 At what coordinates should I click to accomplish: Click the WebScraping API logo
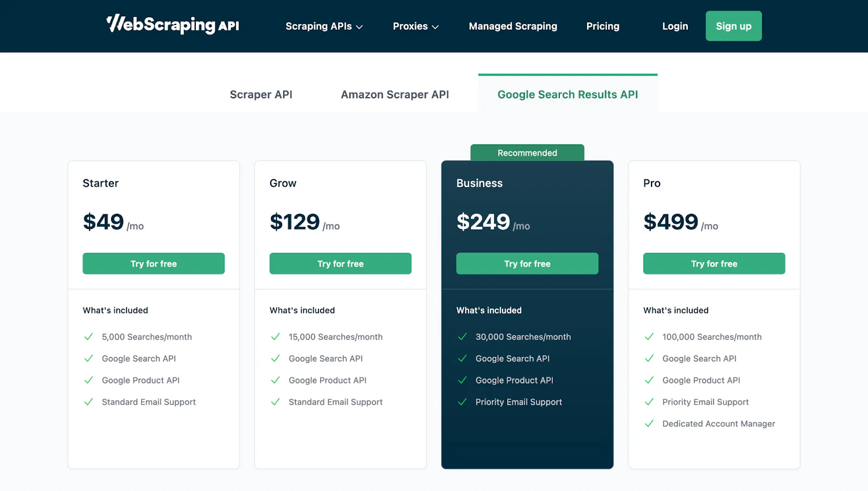(x=173, y=25)
